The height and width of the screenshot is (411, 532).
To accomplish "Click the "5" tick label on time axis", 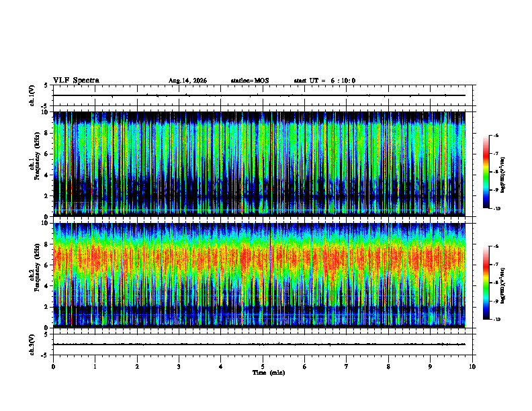I will (x=263, y=367).
